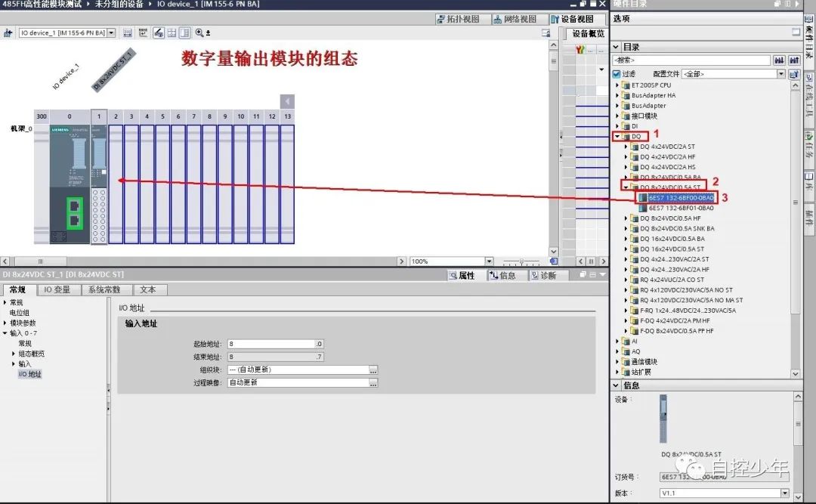Select the I/O 地址 tree item
The image size is (816, 504).
coord(29,374)
